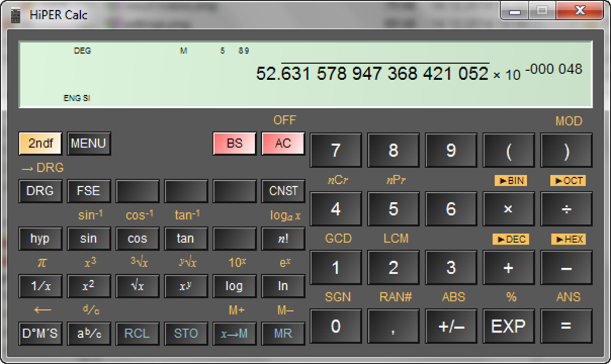Toggle the hyp hyperbolic key
Viewport: 611px width, 364px height.
(x=40, y=238)
